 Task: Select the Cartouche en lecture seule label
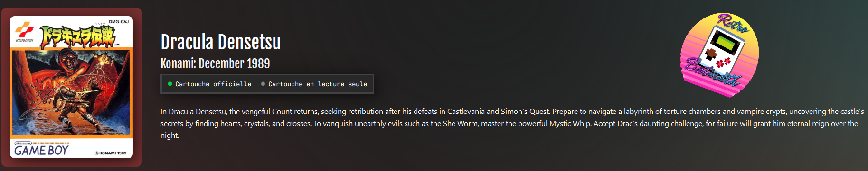click(x=318, y=84)
